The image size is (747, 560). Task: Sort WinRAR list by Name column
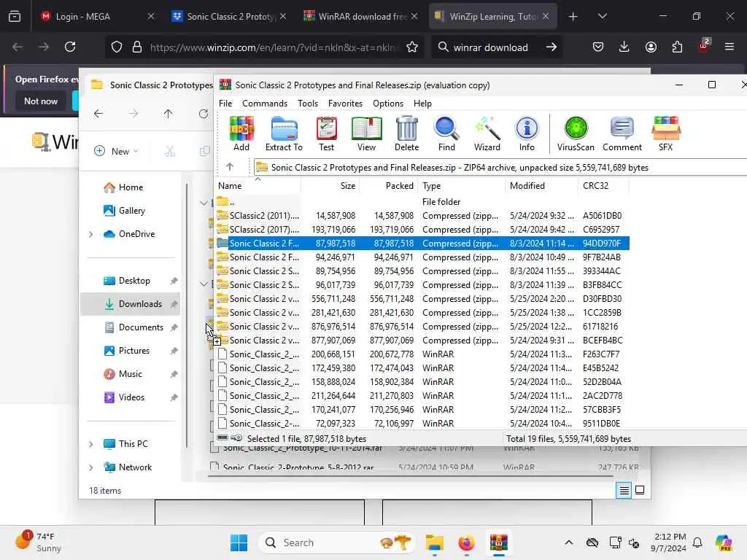(258, 186)
